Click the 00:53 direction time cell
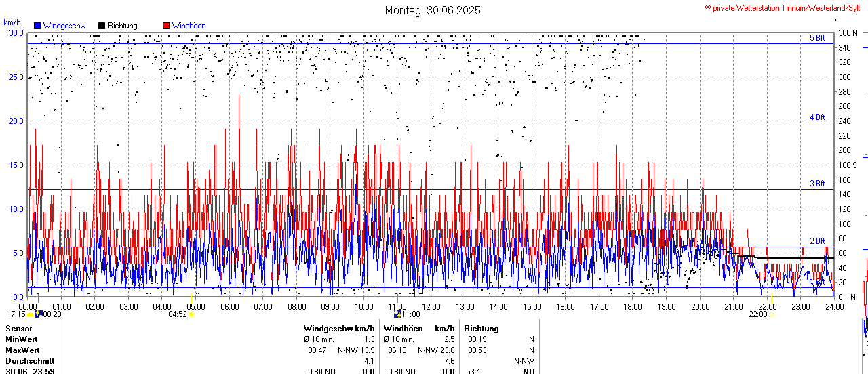 477,350
